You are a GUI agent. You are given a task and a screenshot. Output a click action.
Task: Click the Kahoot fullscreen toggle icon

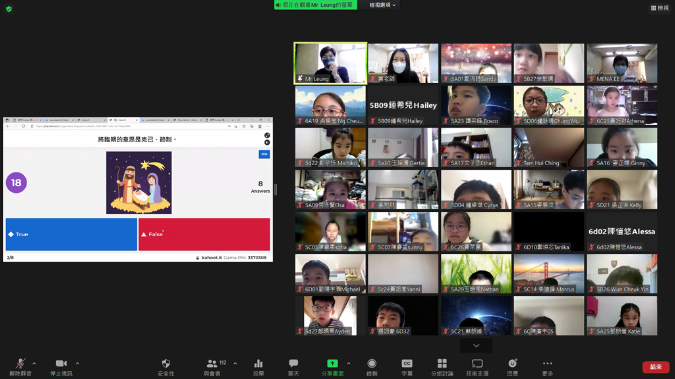(267, 135)
